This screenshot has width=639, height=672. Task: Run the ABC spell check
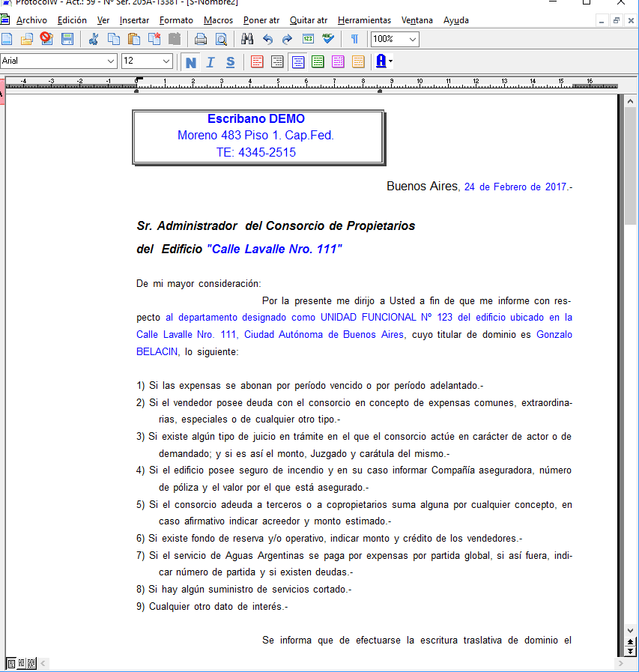coord(328,39)
